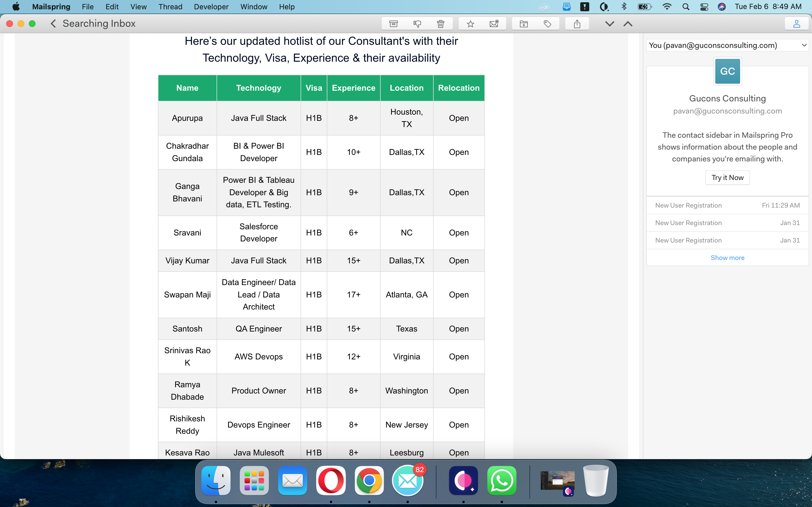The width and height of the screenshot is (812, 507).
Task: Toggle the contact sidebar person icon
Action: 796,24
